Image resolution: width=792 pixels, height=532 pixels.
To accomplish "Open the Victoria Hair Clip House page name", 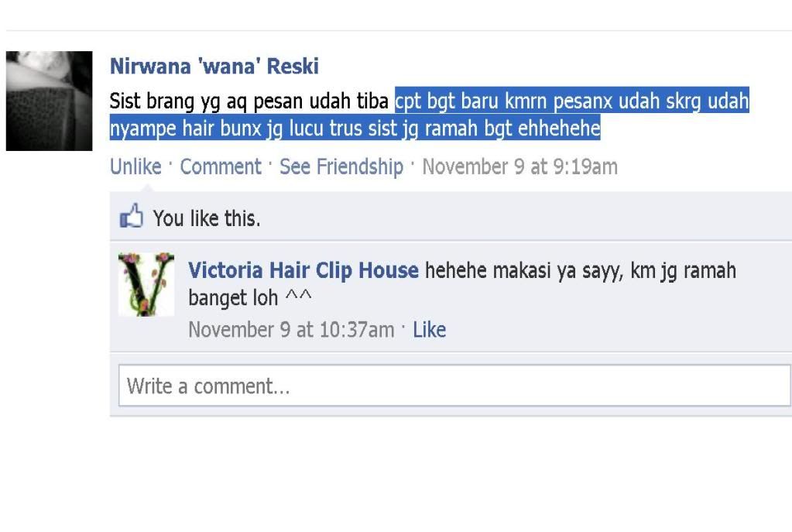I will point(303,270).
